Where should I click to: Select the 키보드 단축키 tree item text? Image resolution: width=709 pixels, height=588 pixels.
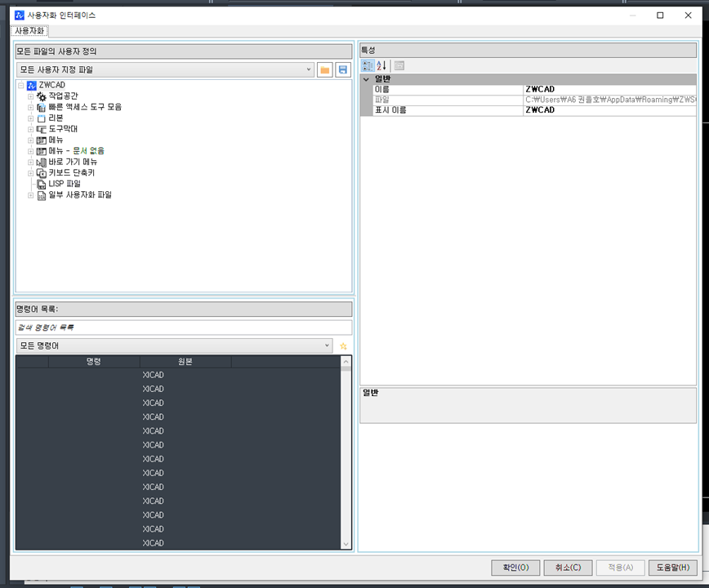click(x=72, y=173)
